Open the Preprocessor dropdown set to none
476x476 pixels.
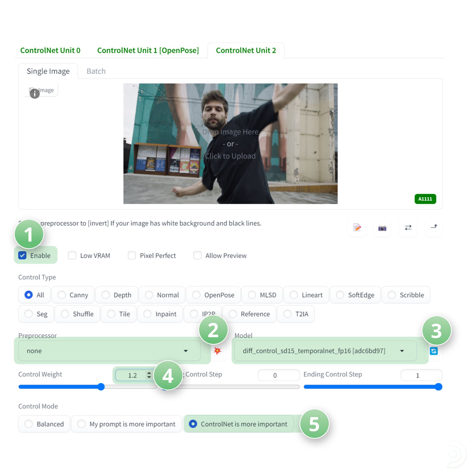click(x=109, y=351)
